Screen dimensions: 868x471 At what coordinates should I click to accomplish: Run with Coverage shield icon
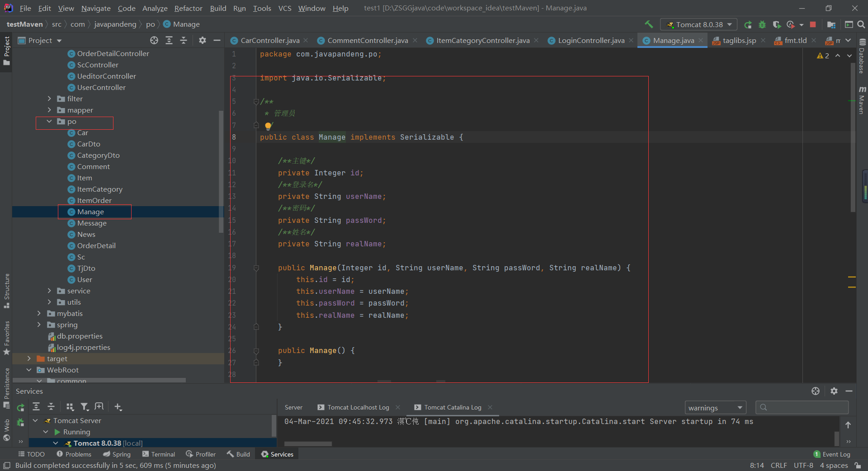[777, 24]
